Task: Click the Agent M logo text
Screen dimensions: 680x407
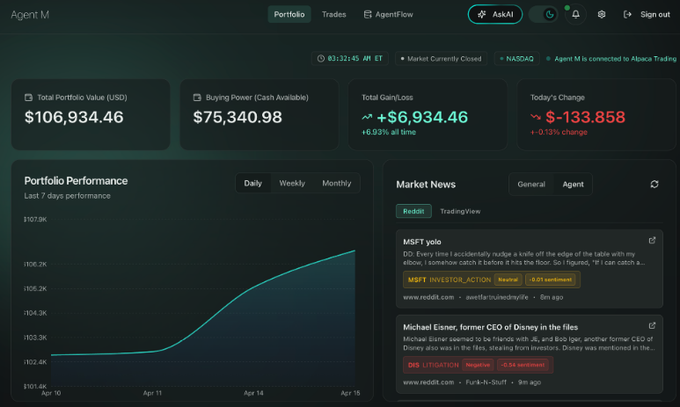Action: pos(30,15)
